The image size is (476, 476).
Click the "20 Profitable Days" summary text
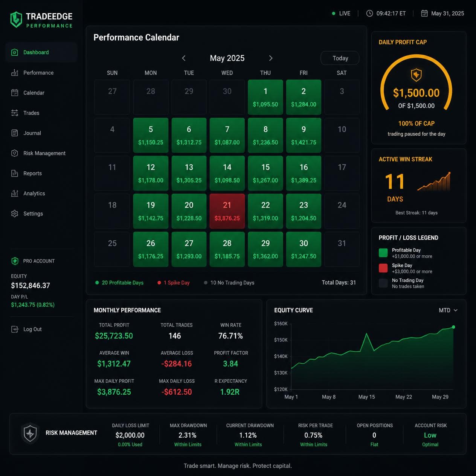122,283
